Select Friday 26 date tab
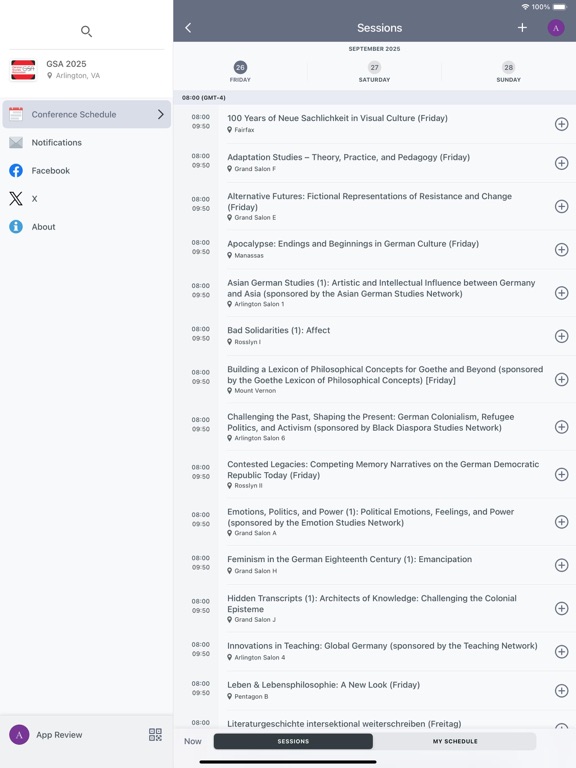Viewport: 576px width, 768px height. [240, 72]
